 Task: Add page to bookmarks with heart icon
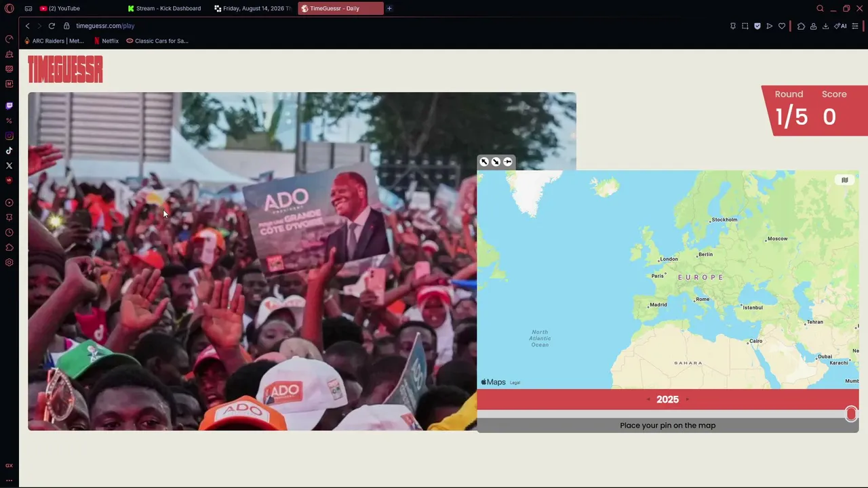(x=781, y=26)
